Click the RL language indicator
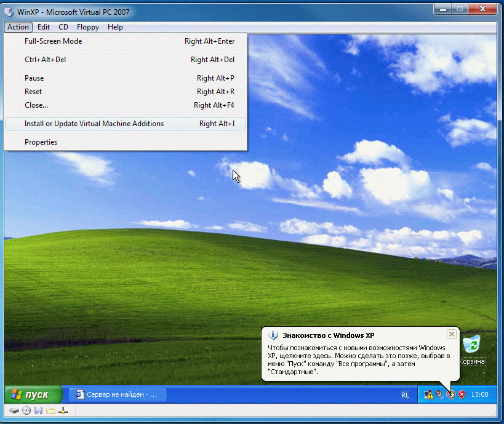 pyautogui.click(x=405, y=395)
